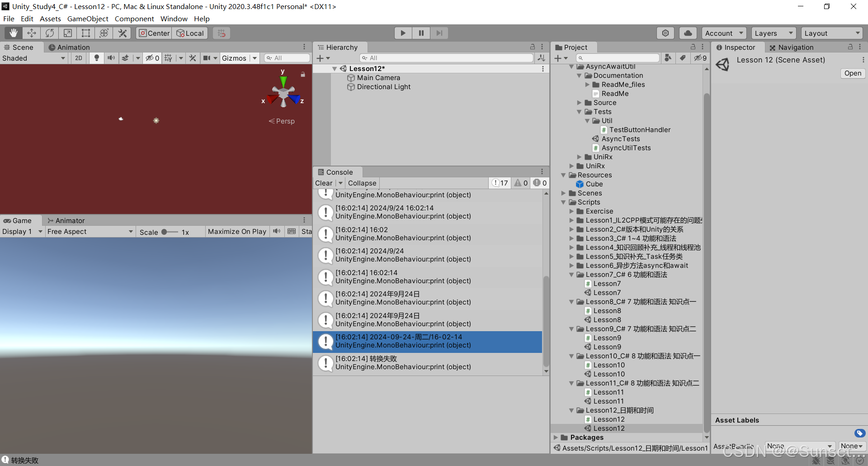Viewport: 868px width, 466px height.
Task: Switch to the Animator tab
Action: point(66,220)
